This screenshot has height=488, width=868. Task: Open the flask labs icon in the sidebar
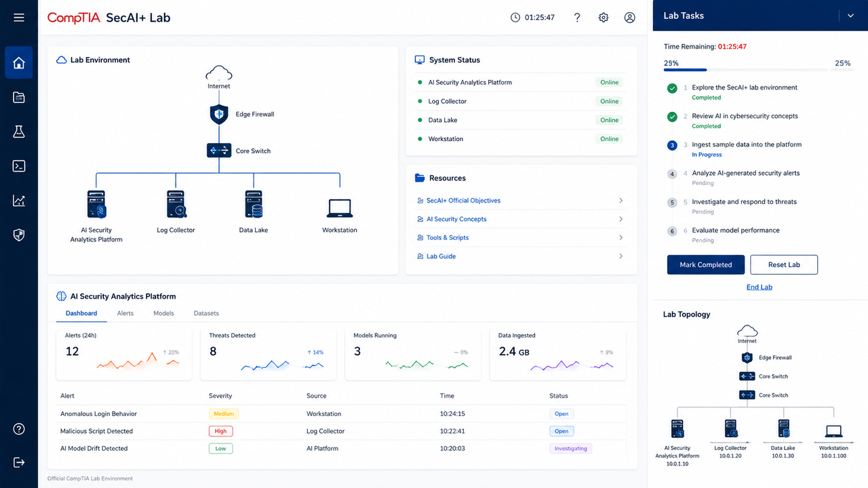point(19,131)
